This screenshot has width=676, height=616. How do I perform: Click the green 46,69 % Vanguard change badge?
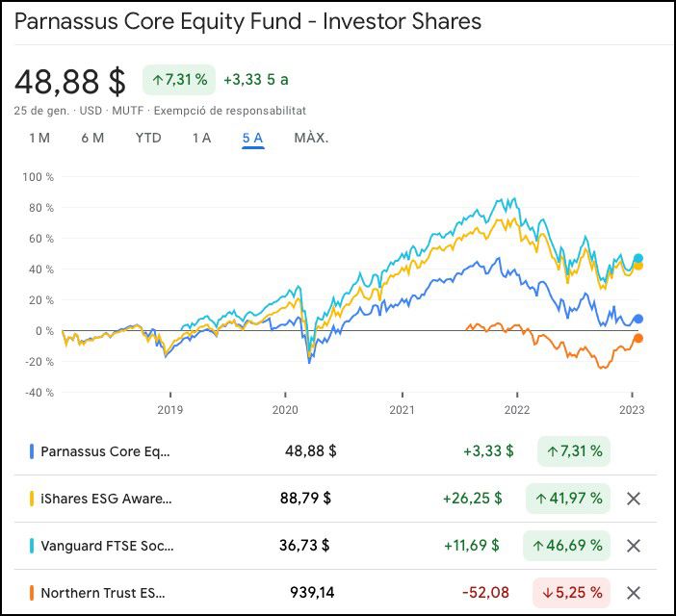567,546
